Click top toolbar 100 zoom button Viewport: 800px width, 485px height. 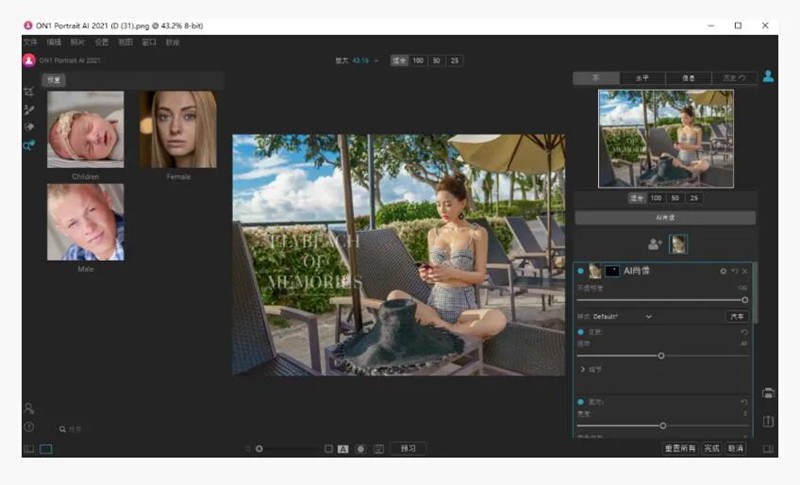418,61
